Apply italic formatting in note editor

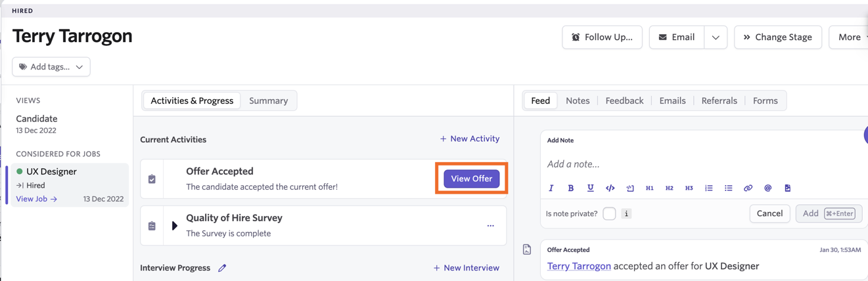(551, 188)
